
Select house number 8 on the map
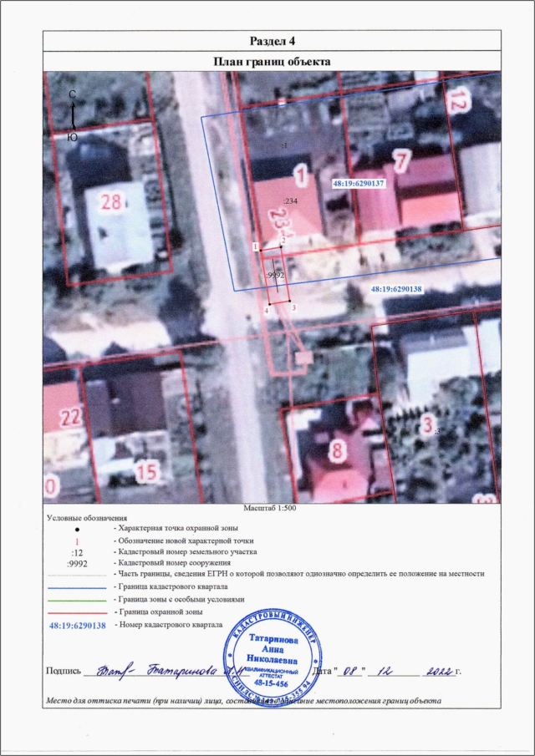pos(338,452)
